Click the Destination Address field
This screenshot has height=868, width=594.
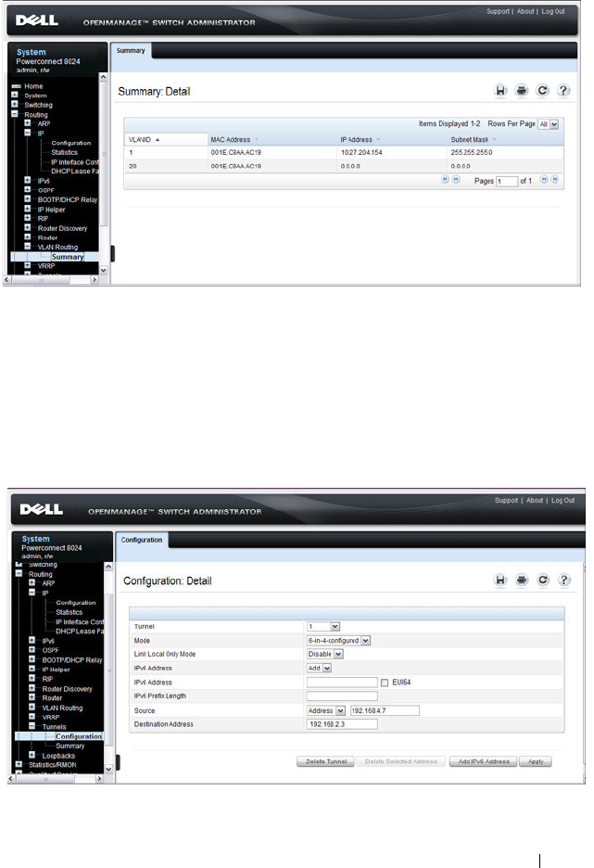coord(342,724)
